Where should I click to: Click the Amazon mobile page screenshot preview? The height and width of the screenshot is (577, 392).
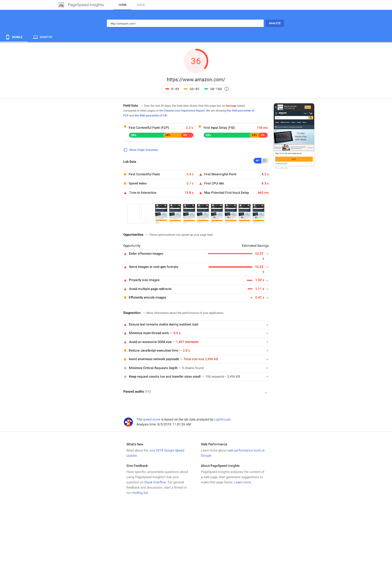point(294,136)
